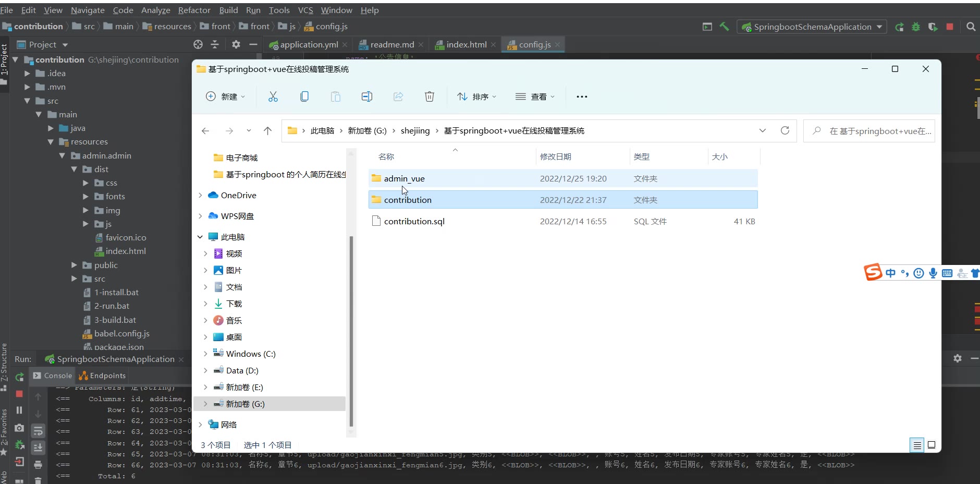980x484 pixels.
Task: Click the Debug bug icon in IDE toolbar
Action: (916, 27)
